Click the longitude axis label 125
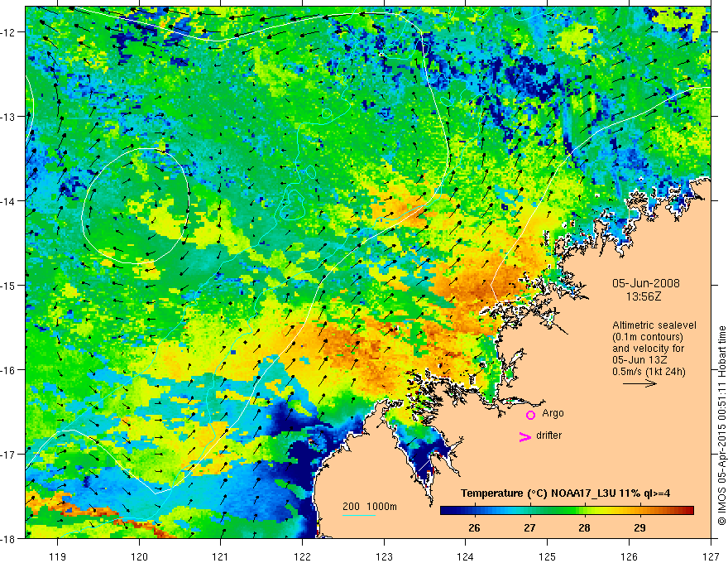 pyautogui.click(x=548, y=556)
